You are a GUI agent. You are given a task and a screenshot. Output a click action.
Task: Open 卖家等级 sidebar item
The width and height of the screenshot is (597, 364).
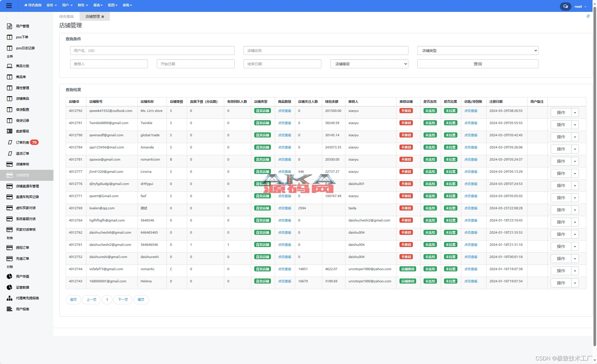(22, 131)
